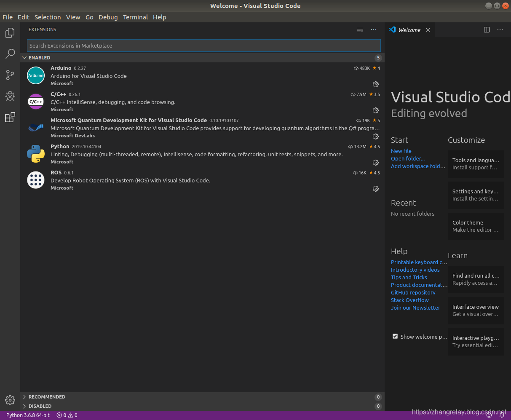Open the editor more actions menu
511x420 pixels.
[500, 30]
